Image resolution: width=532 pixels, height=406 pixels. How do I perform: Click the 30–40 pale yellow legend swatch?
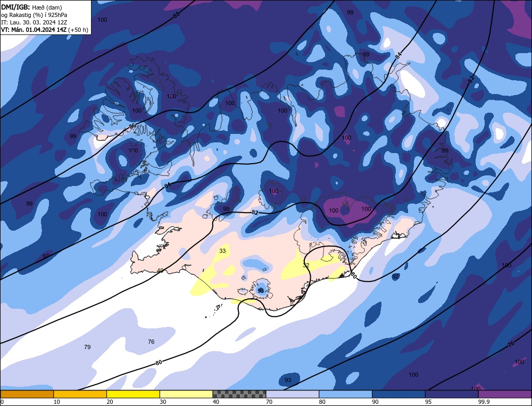pyautogui.click(x=186, y=394)
